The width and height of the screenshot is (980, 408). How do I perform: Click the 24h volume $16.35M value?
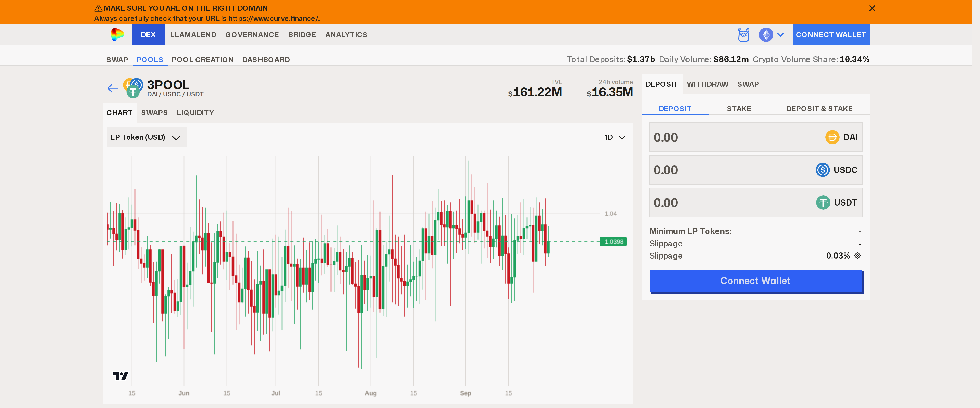click(x=610, y=92)
